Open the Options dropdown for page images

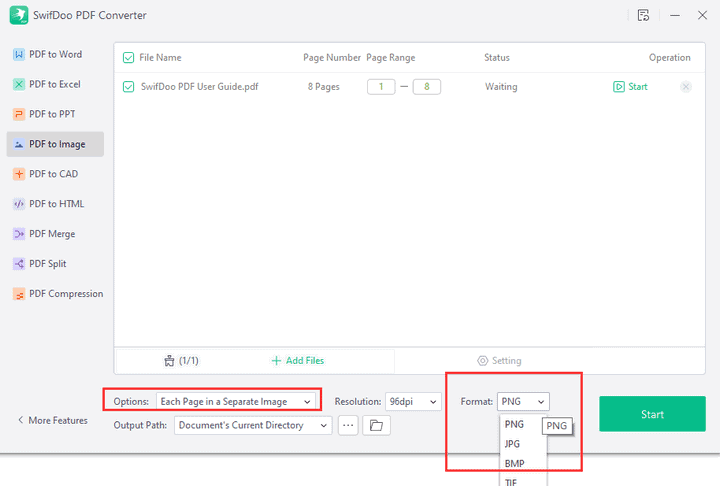(x=236, y=401)
